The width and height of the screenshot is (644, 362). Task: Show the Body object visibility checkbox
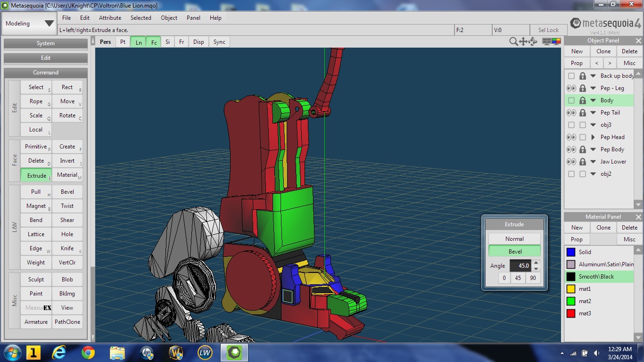(x=571, y=100)
